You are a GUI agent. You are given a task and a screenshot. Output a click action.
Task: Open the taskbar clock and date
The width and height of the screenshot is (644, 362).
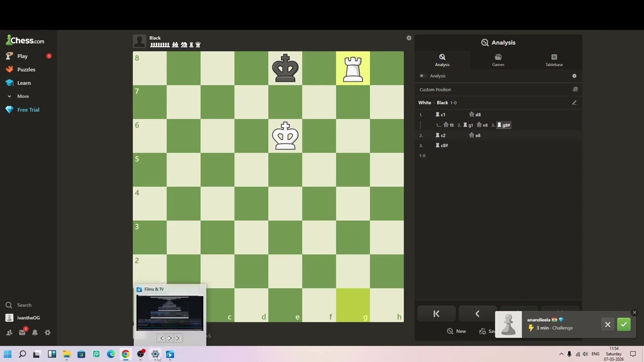(x=614, y=354)
